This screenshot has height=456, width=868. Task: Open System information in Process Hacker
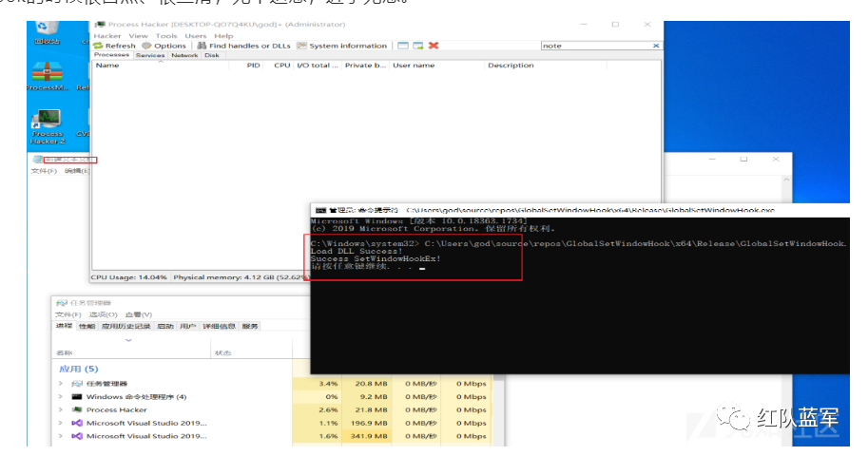coord(342,46)
